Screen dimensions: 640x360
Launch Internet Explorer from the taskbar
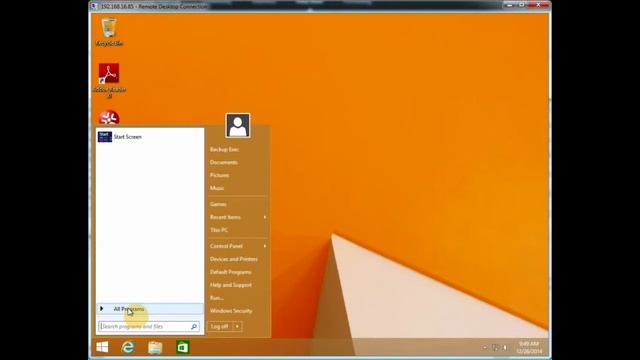click(128, 347)
